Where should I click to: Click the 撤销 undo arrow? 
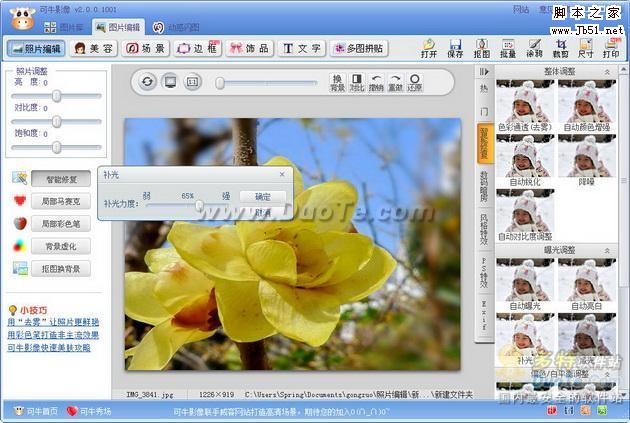coord(376,83)
